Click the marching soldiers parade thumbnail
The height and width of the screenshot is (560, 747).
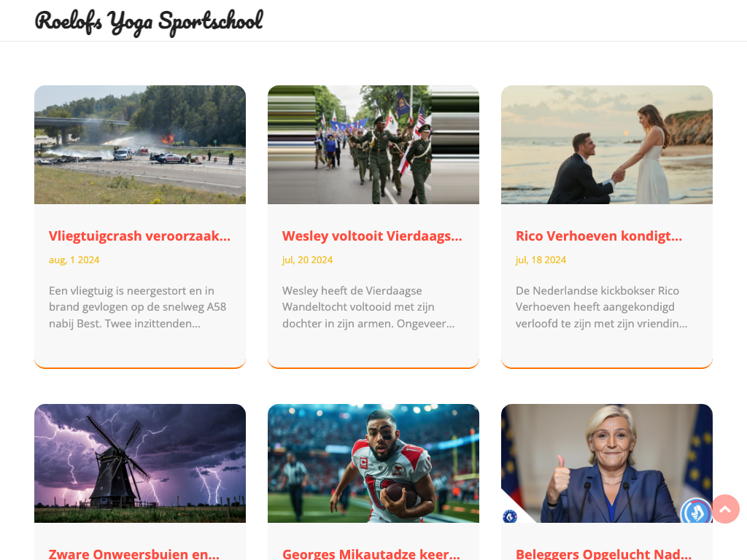pyautogui.click(x=373, y=145)
